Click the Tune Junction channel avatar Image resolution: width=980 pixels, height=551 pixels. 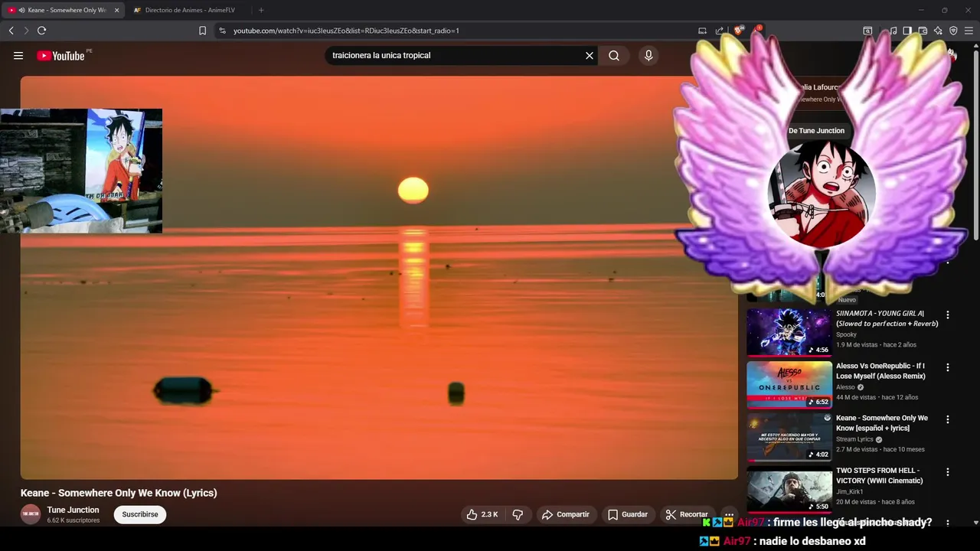31,514
